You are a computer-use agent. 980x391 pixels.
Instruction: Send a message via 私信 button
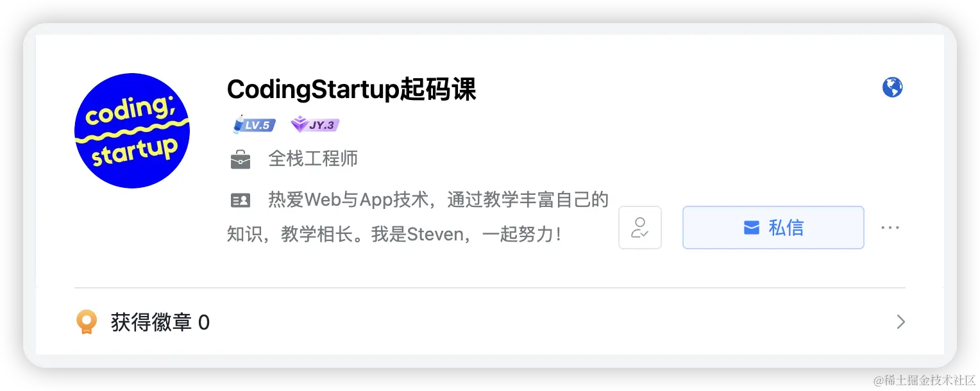[773, 228]
